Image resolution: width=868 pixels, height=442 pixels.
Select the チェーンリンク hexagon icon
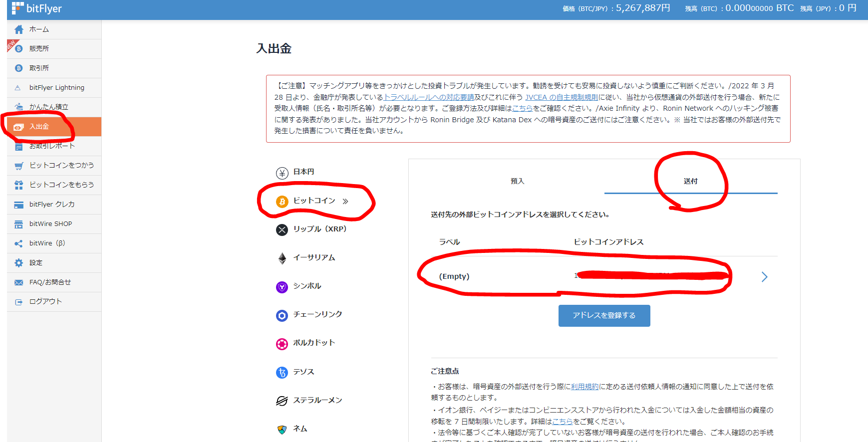[x=282, y=315]
